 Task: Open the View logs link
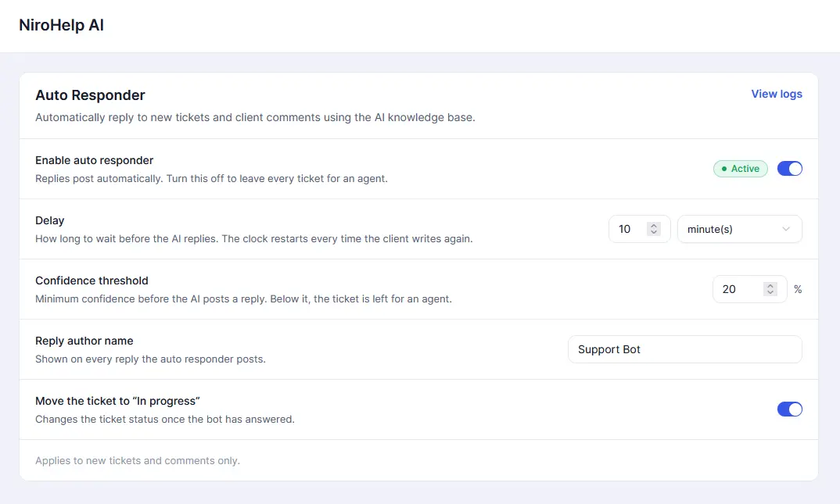pos(776,94)
